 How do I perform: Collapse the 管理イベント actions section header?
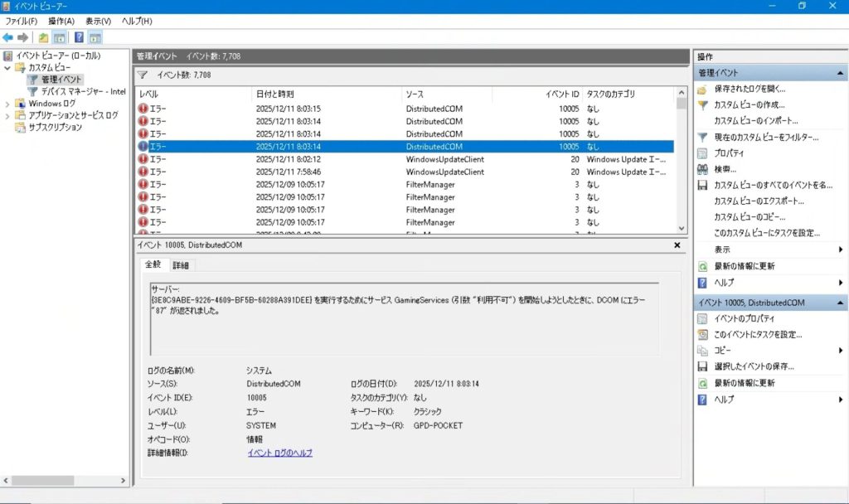(x=841, y=74)
